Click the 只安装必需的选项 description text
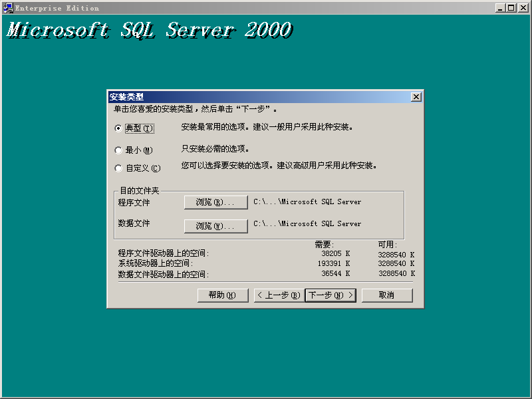The image size is (532, 399). tap(215, 148)
